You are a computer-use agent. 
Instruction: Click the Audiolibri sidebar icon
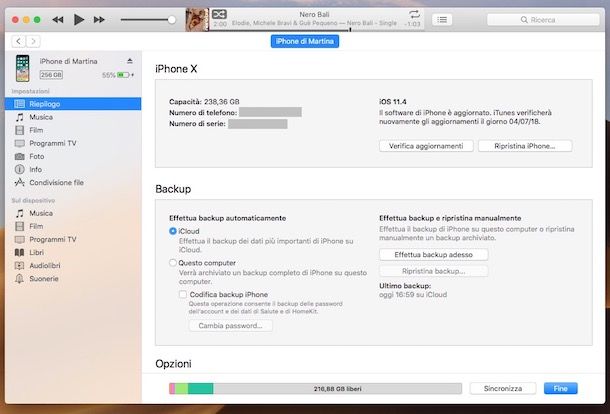pyautogui.click(x=19, y=266)
